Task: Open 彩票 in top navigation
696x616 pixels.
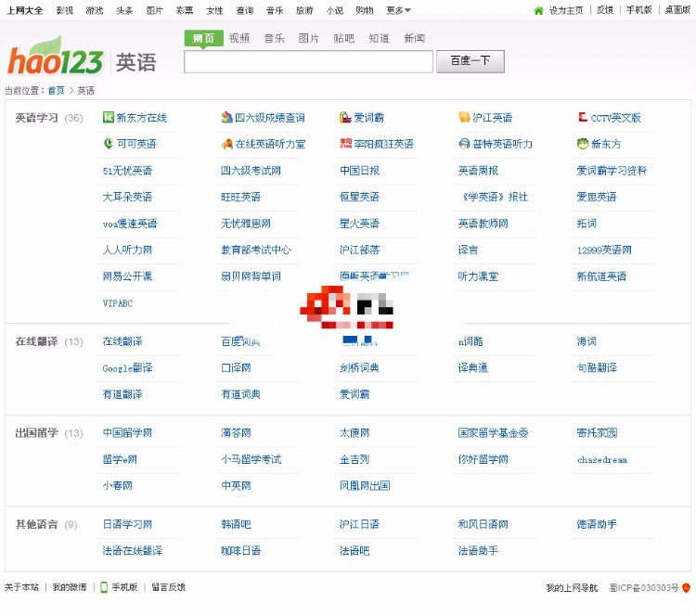Action: (x=185, y=10)
